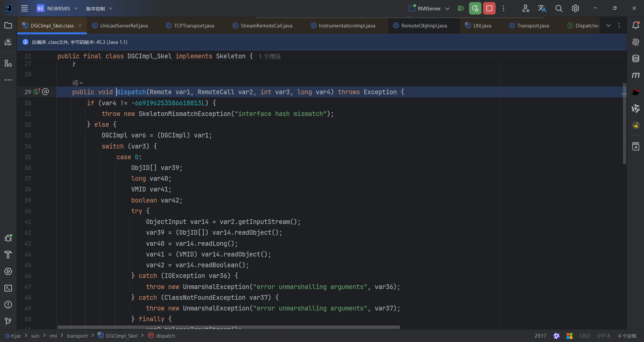Open the yellow circular plugin tool window
The width and height of the screenshot is (644, 342).
coord(636,125)
